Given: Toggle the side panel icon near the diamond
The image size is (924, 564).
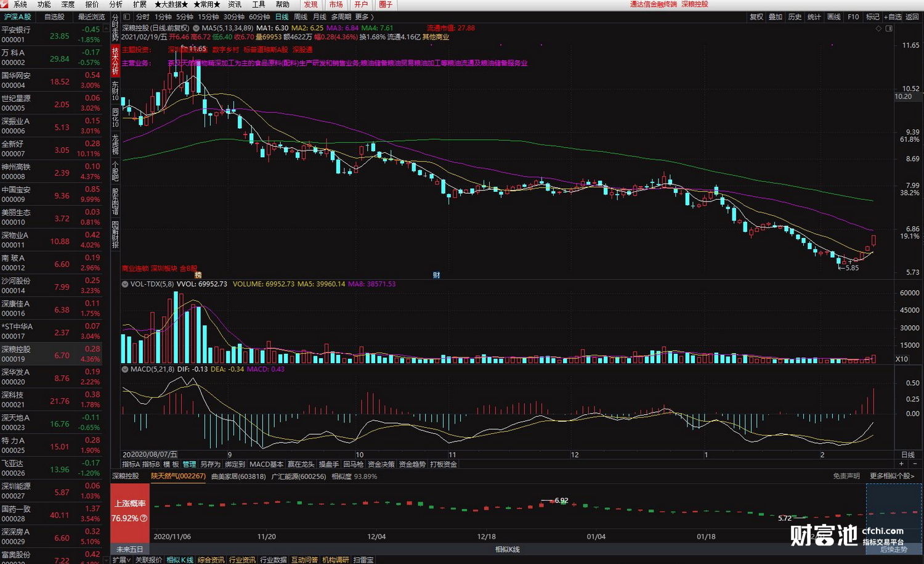Looking at the screenshot, I should click(889, 28).
